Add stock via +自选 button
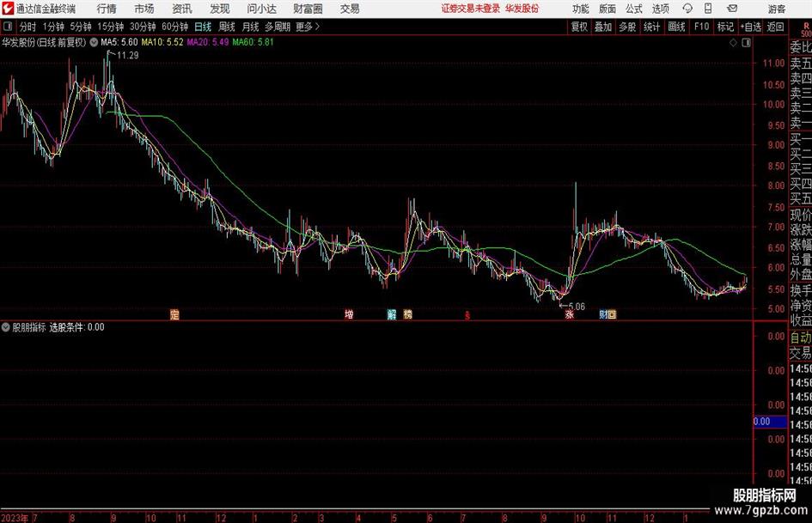Screen dimensions: 812x523 pyautogui.click(x=751, y=27)
